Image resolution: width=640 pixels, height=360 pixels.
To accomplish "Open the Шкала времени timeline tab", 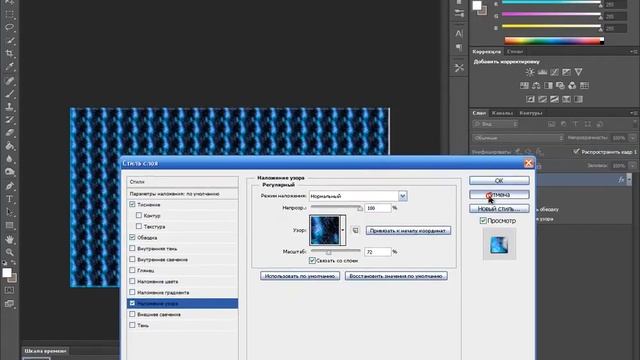I will [x=45, y=351].
